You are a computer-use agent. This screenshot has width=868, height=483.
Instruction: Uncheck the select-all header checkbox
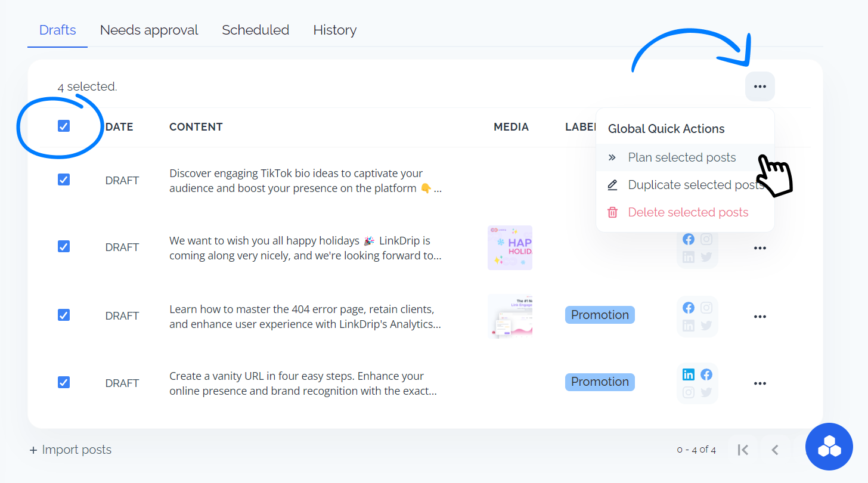click(x=64, y=126)
